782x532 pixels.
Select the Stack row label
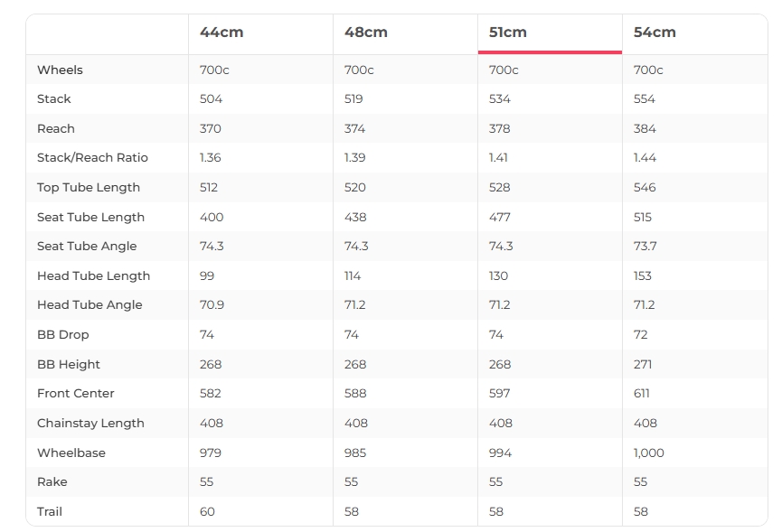point(54,99)
